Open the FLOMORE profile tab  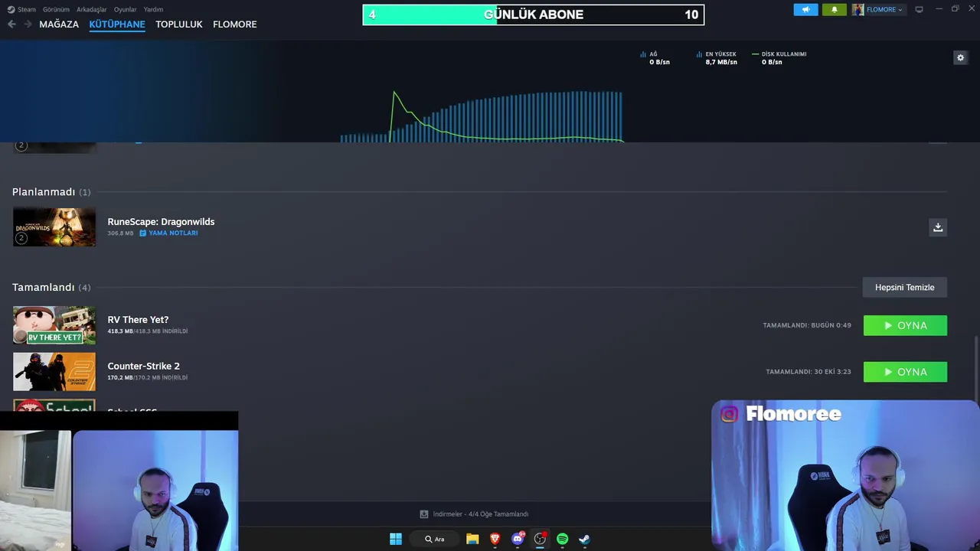(234, 24)
